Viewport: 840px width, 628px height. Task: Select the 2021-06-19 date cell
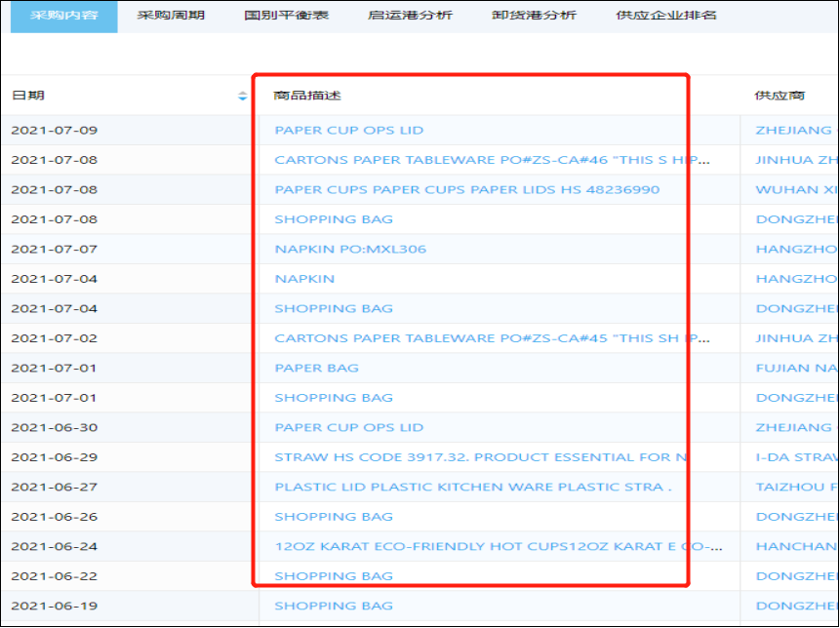(x=54, y=606)
